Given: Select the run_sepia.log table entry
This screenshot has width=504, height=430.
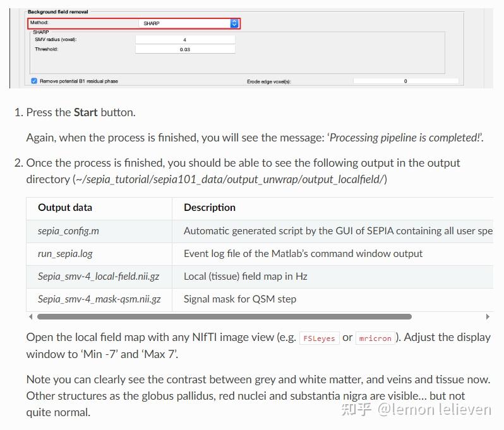Looking at the screenshot, I should pos(65,254).
